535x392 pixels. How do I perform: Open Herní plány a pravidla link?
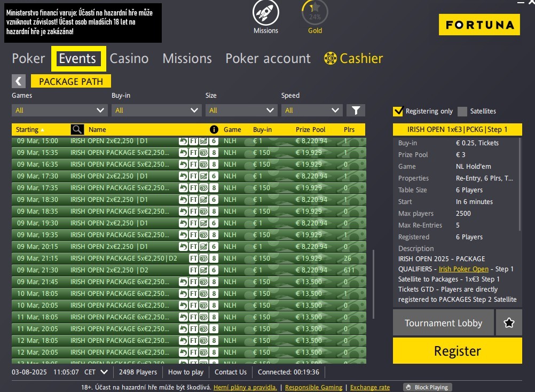tap(245, 387)
